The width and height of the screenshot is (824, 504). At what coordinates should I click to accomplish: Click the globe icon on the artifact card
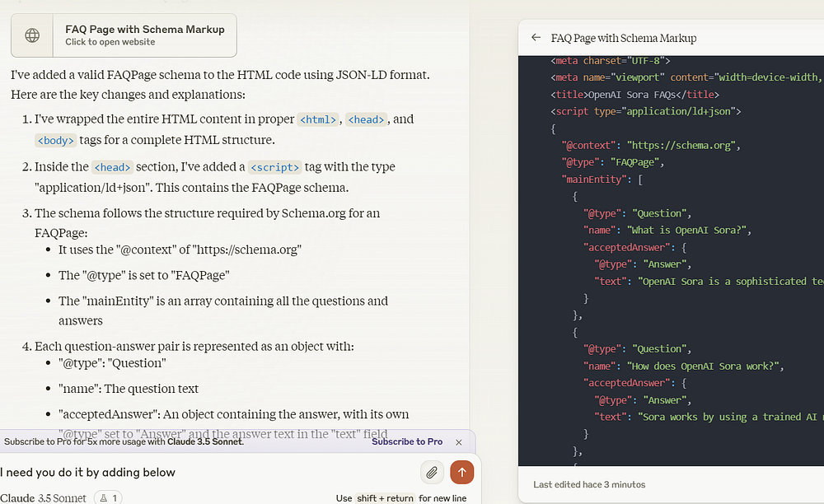32,35
